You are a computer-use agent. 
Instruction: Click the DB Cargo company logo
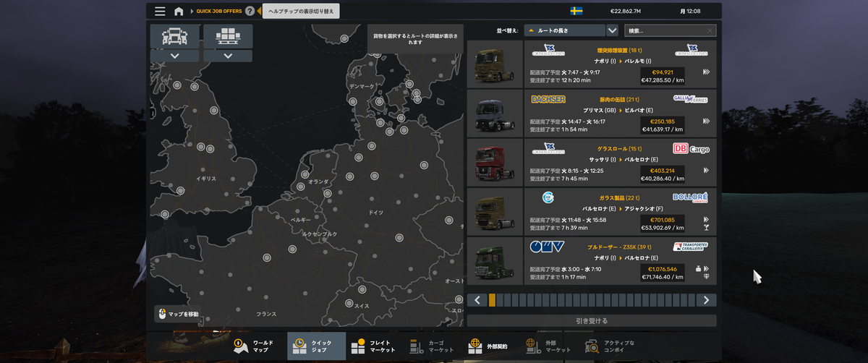pos(691,149)
